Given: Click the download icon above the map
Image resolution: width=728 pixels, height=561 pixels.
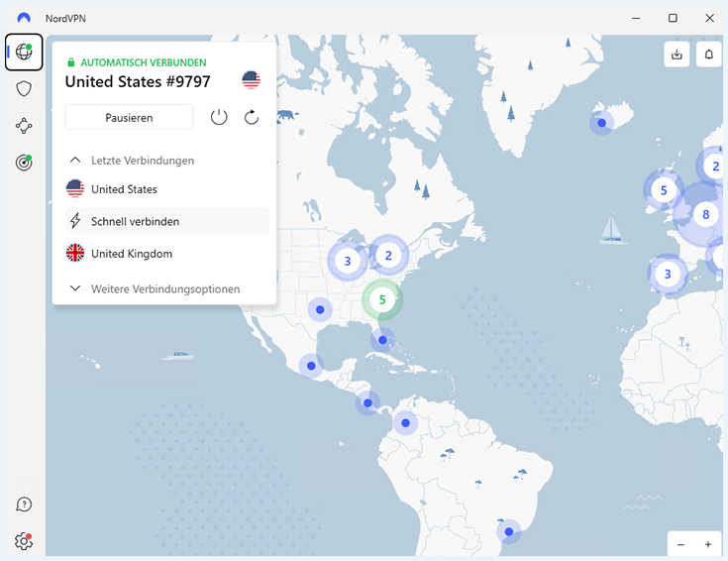Looking at the screenshot, I should [x=676, y=55].
